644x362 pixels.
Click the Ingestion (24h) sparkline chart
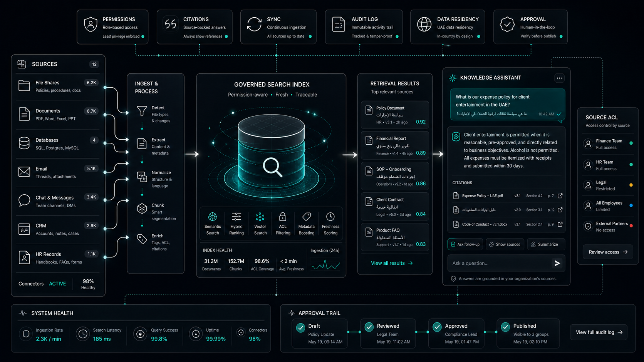pyautogui.click(x=325, y=264)
